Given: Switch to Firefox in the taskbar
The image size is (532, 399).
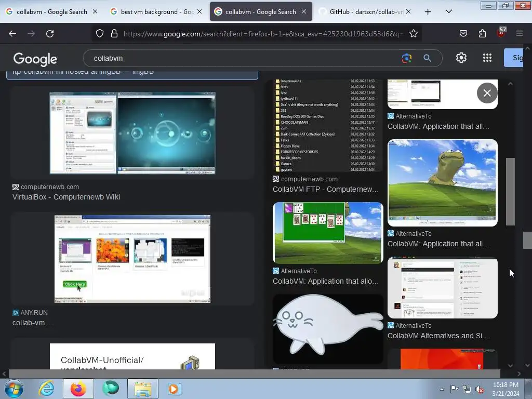Looking at the screenshot, I should 78,389.
